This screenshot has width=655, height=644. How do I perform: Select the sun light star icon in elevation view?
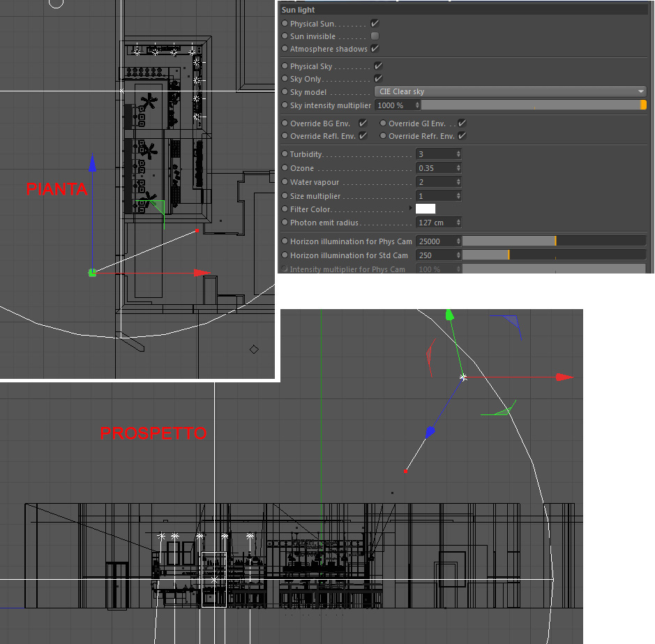pos(463,377)
